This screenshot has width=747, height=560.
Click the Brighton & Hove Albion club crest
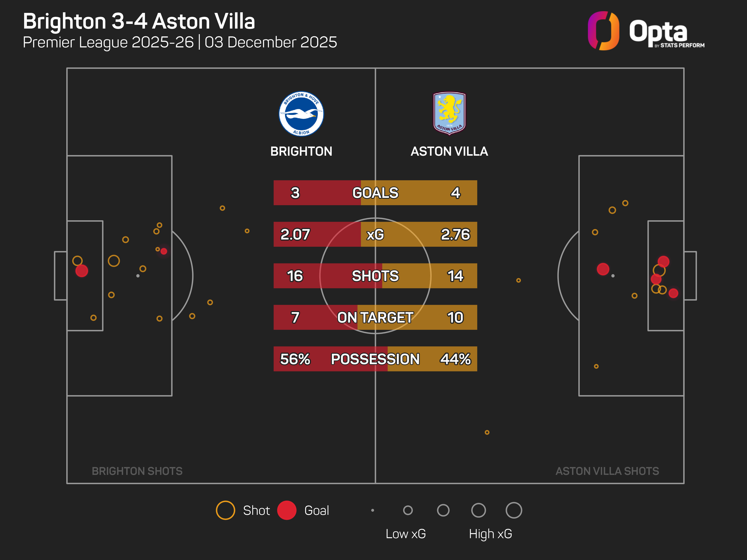point(301,114)
